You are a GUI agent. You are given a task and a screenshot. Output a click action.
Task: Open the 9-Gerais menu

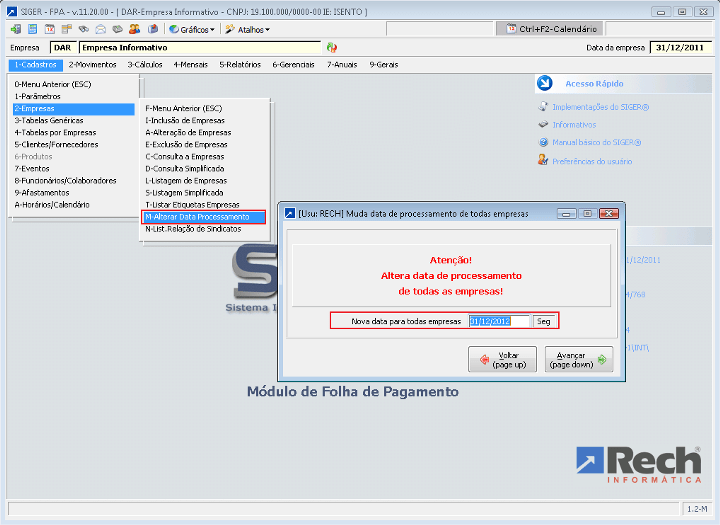(384, 65)
